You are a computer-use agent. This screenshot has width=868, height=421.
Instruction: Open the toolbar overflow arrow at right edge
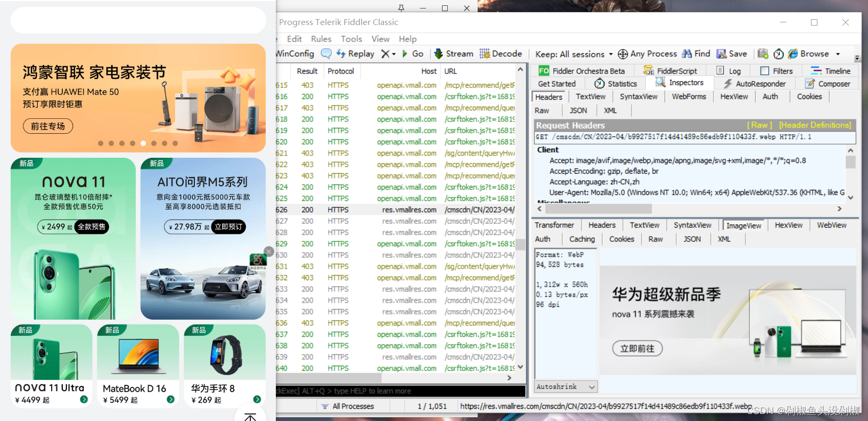(857, 58)
